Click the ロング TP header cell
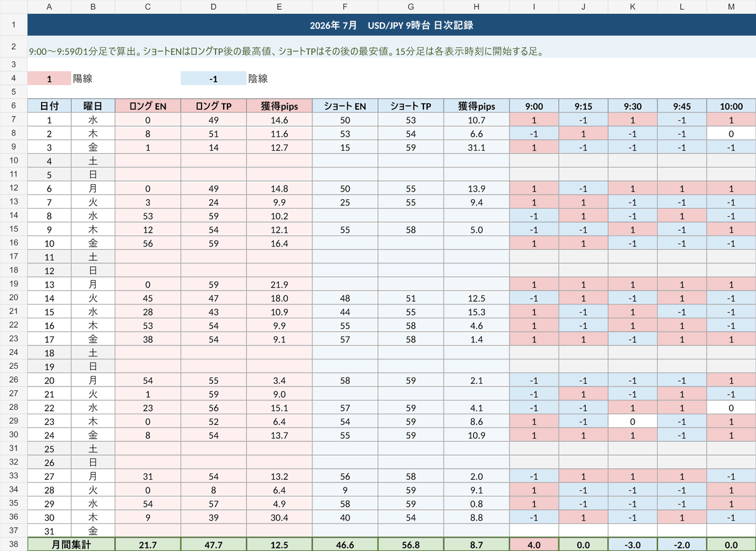756x551 pixels. tap(214, 106)
